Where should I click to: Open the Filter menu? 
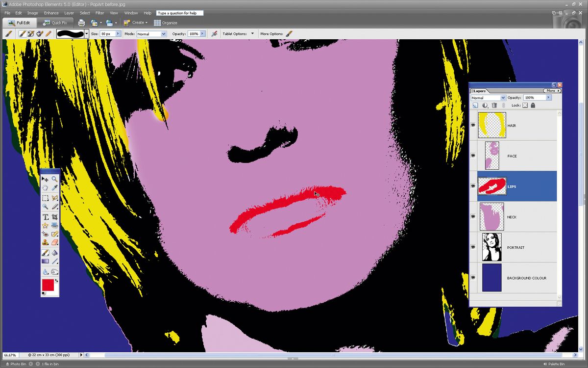[99, 13]
